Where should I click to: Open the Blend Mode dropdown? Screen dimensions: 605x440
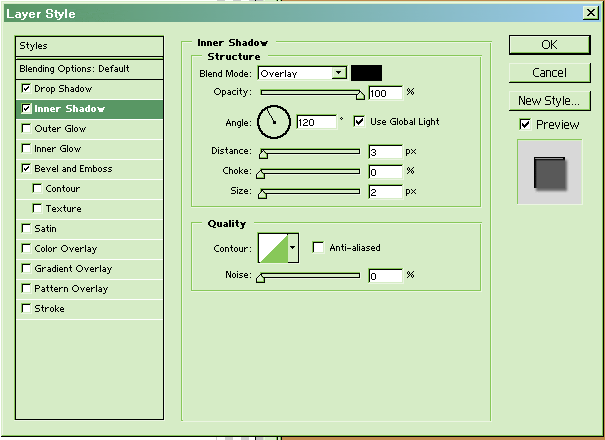pyautogui.click(x=339, y=73)
